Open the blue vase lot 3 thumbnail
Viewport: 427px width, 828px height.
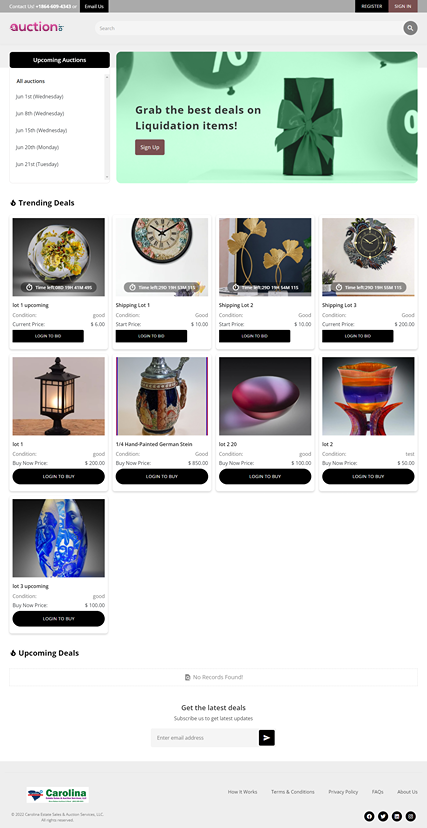(x=59, y=538)
